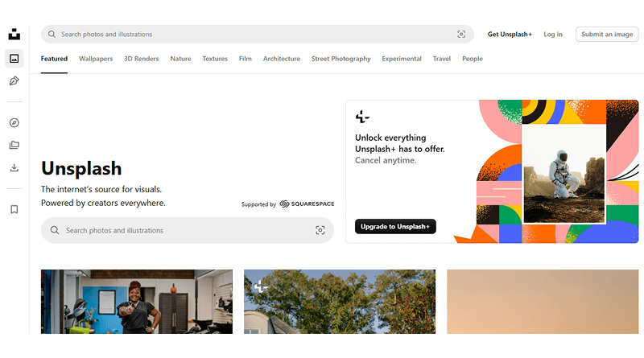Click Submit an image button
Viewport: 644px width, 358px height.
[607, 34]
